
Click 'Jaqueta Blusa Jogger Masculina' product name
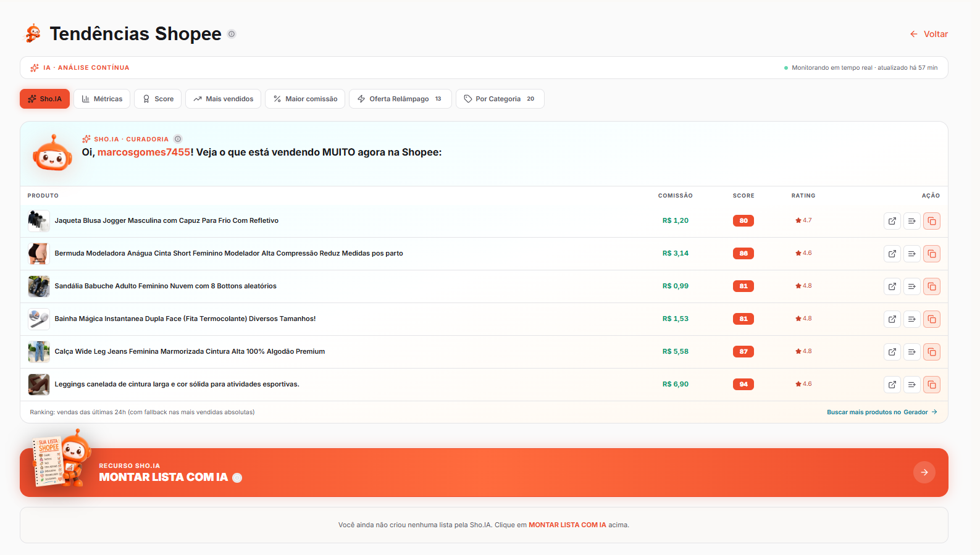tap(167, 220)
